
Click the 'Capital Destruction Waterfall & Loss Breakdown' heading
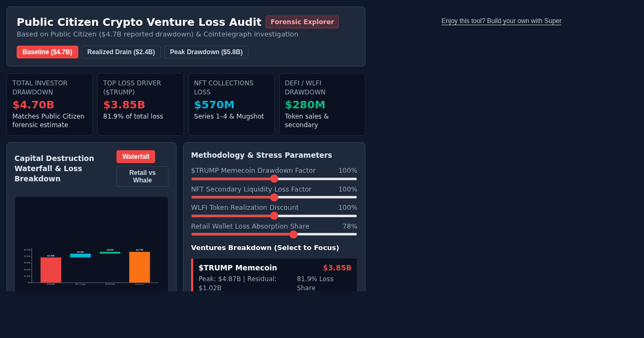click(54, 168)
